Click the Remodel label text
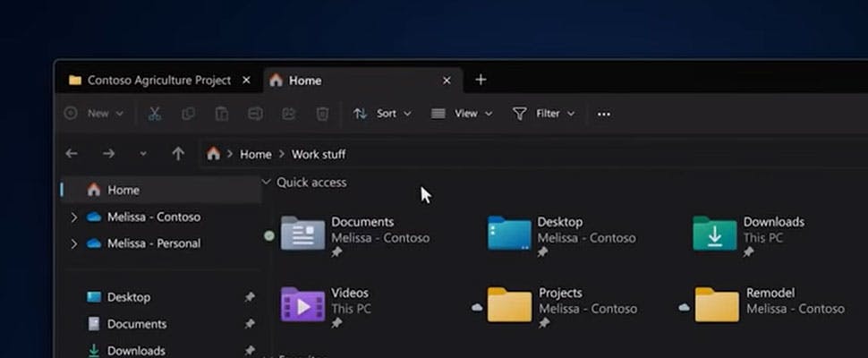This screenshot has height=358, width=868. point(770,293)
